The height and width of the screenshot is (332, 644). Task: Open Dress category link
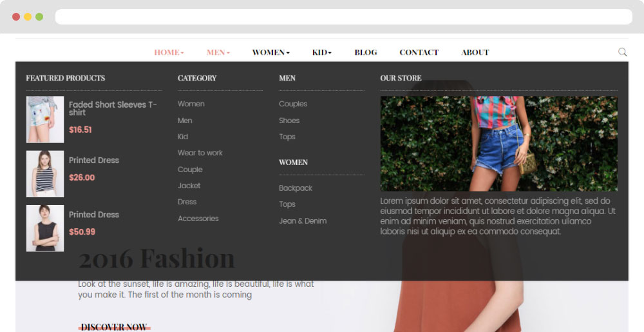pos(187,202)
